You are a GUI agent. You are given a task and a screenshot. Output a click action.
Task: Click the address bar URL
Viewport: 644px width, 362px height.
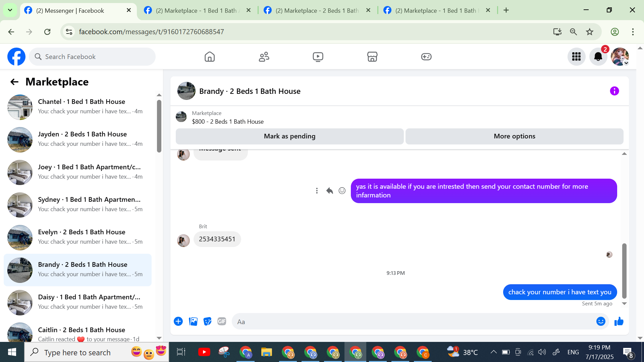[151, 32]
